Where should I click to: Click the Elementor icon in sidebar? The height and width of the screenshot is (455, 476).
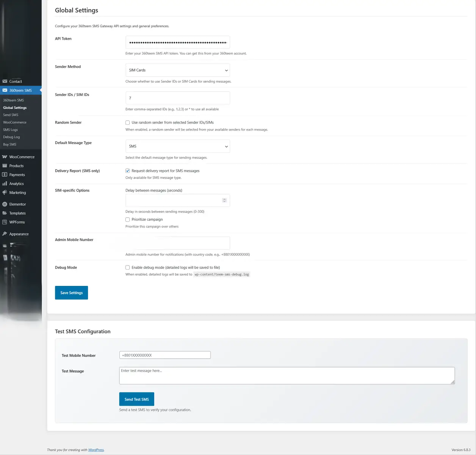pyautogui.click(x=5, y=204)
